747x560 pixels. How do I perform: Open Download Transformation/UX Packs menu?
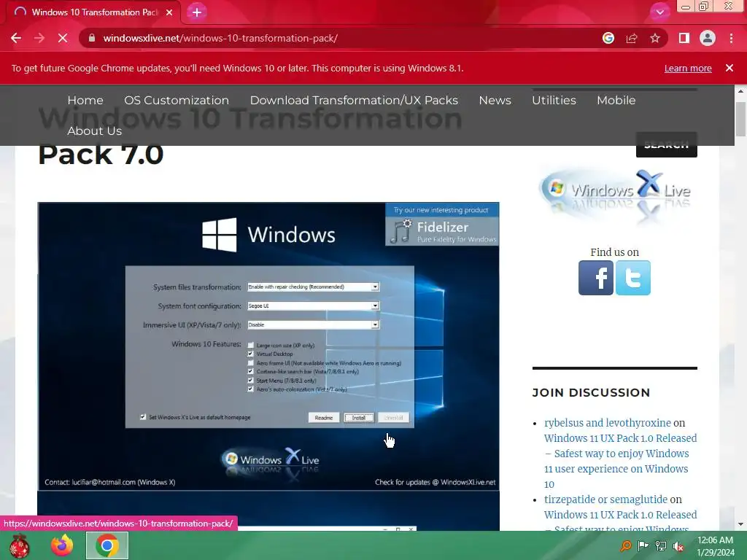pyautogui.click(x=354, y=100)
